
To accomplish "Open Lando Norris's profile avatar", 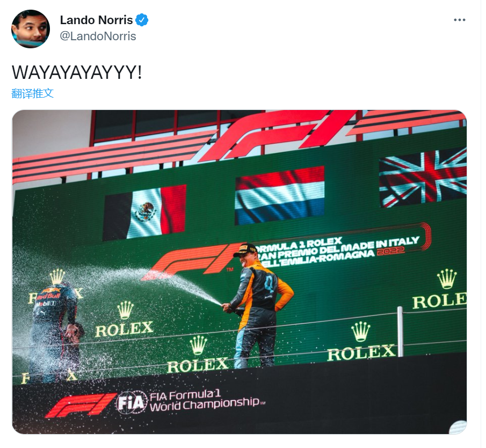I will pyautogui.click(x=31, y=29).
